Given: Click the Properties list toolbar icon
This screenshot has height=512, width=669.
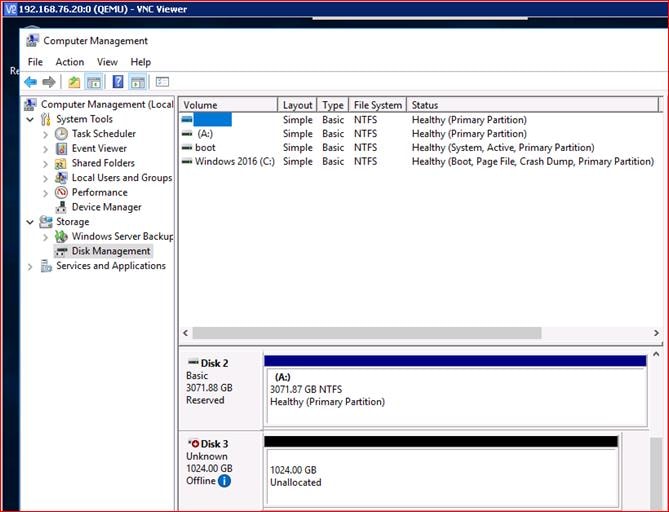Looking at the screenshot, I should coord(162,81).
